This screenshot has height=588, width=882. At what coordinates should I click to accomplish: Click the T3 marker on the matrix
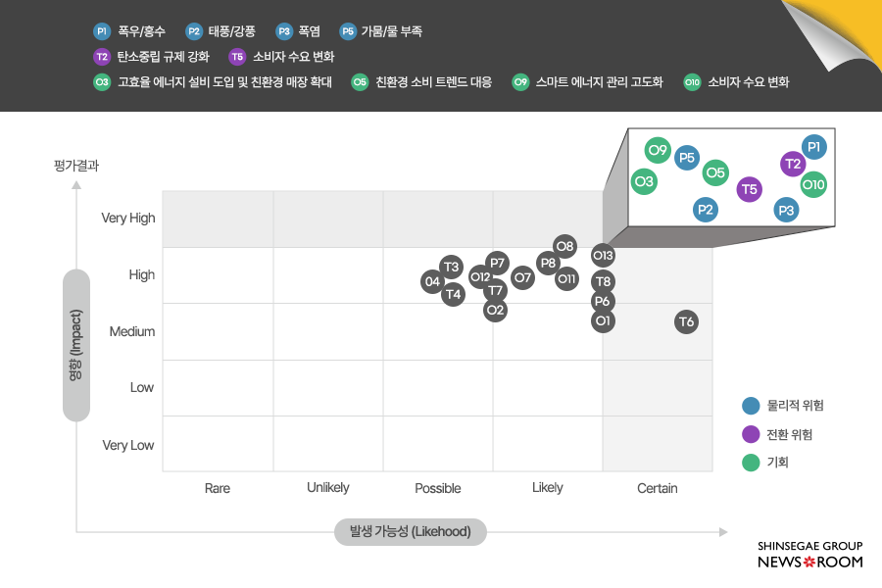pos(451,267)
